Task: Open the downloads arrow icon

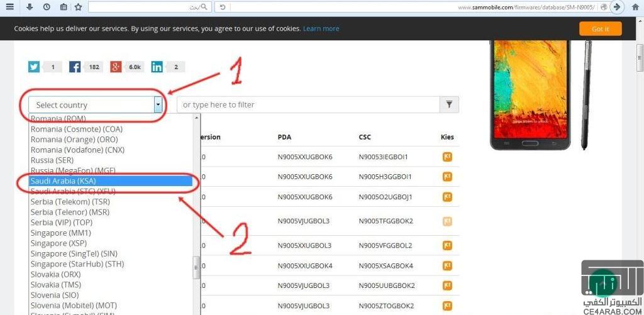Action: 29,7
